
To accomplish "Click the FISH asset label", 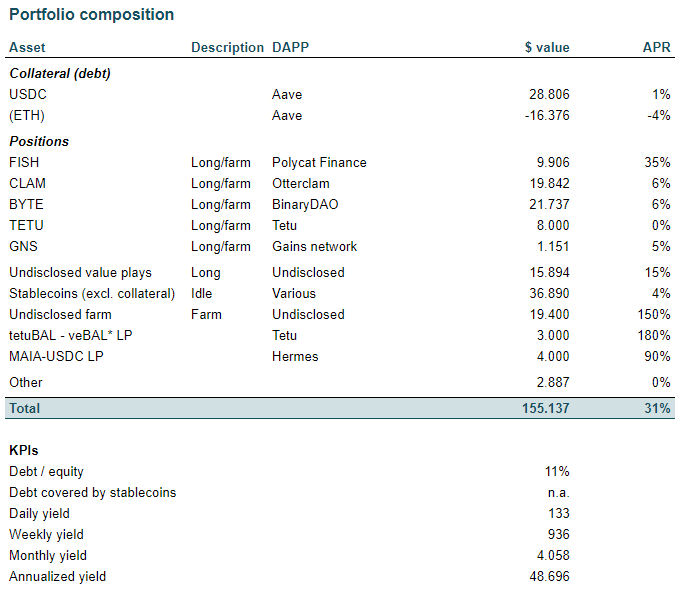I will (24, 162).
